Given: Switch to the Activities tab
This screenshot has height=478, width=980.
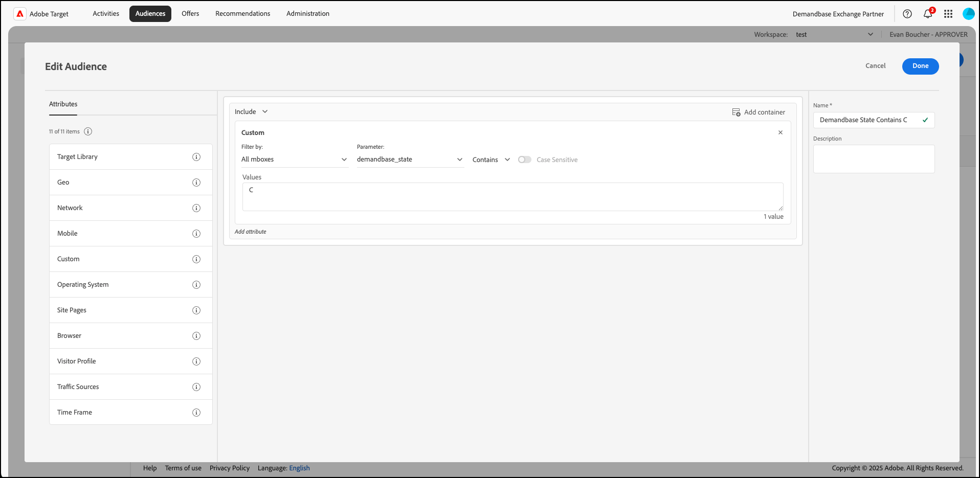Looking at the screenshot, I should (x=106, y=14).
